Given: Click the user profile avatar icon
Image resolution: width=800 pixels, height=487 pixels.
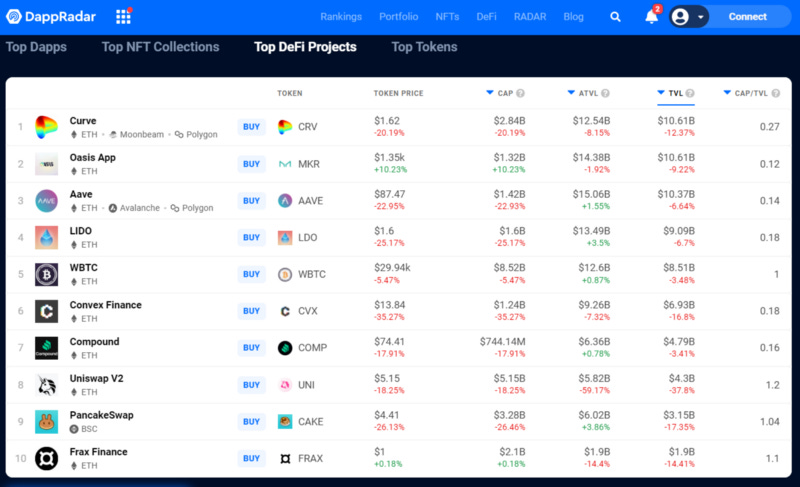Looking at the screenshot, I should pos(680,17).
